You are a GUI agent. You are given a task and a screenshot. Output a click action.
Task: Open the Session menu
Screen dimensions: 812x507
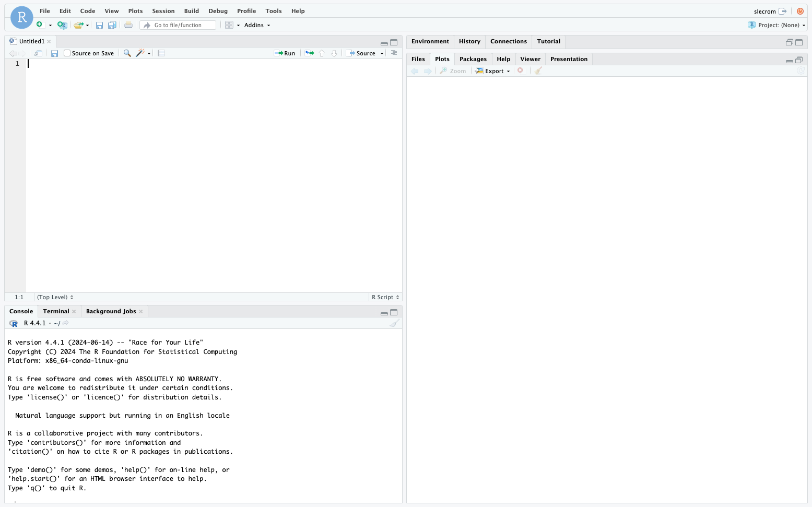(163, 11)
